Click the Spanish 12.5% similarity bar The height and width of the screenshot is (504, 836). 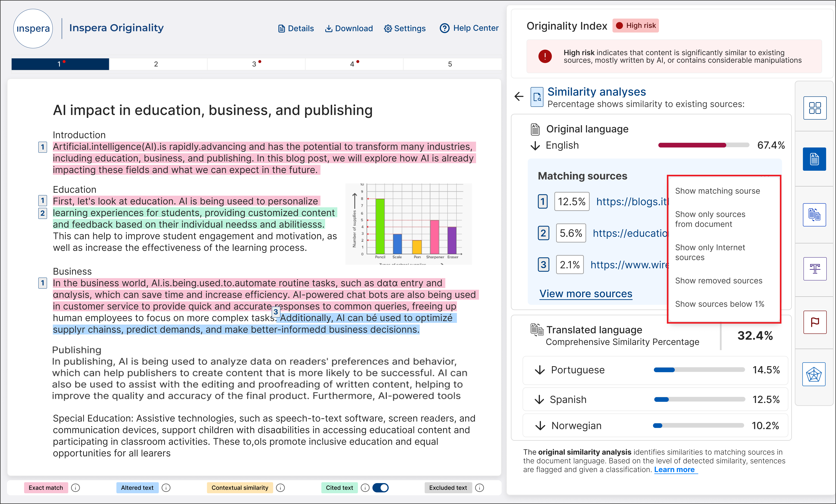(x=700, y=399)
